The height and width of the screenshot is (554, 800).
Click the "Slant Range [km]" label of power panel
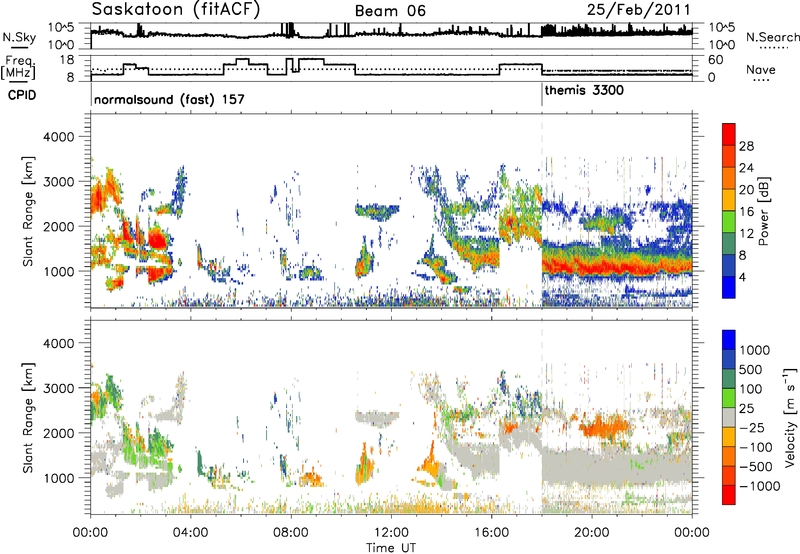click(x=28, y=211)
